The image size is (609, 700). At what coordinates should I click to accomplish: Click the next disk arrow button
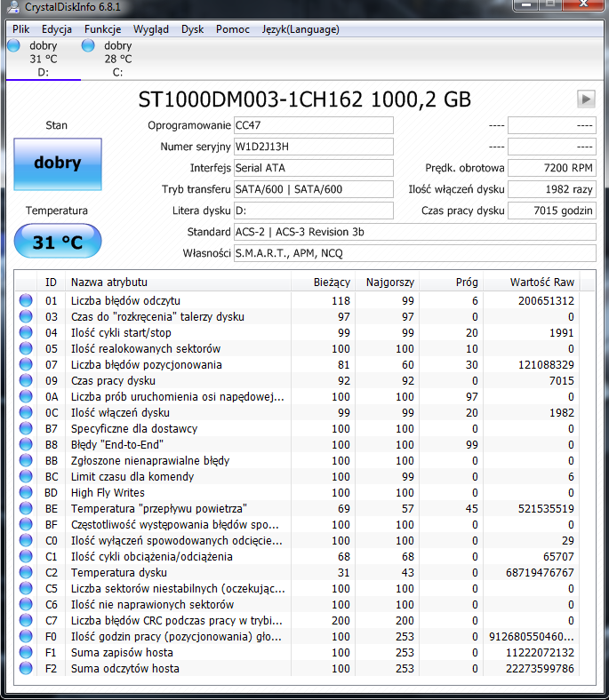[586, 99]
